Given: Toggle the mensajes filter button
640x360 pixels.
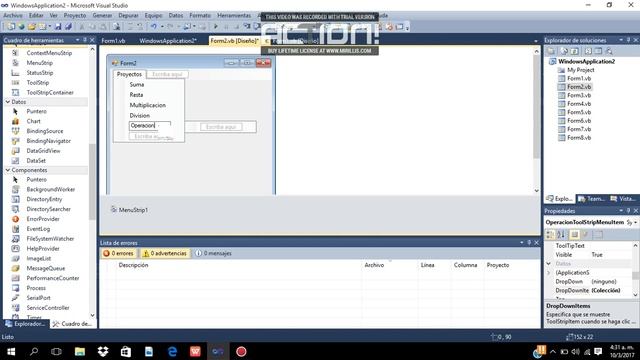Looking at the screenshot, I should coord(213,253).
